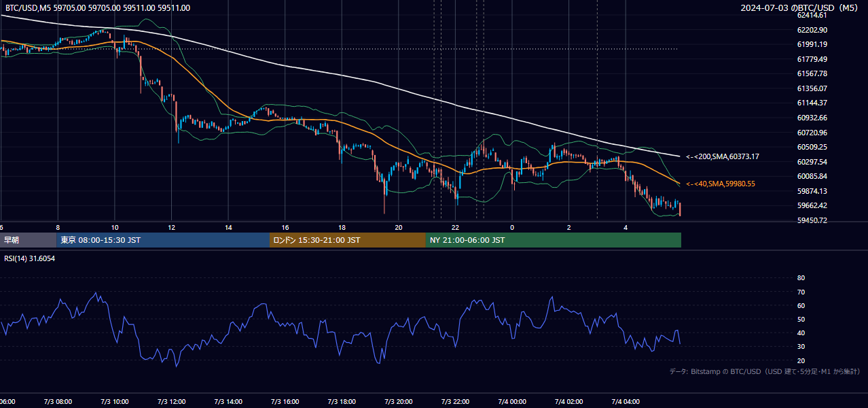Select the 59874.13 price axis label
Image resolution: width=868 pixels, height=408 pixels.
point(813,191)
